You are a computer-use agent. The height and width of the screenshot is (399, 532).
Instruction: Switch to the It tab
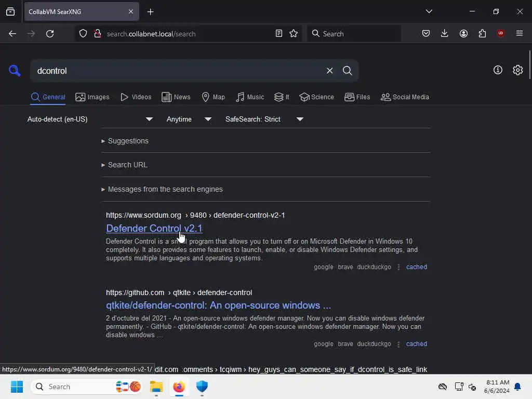282,97
